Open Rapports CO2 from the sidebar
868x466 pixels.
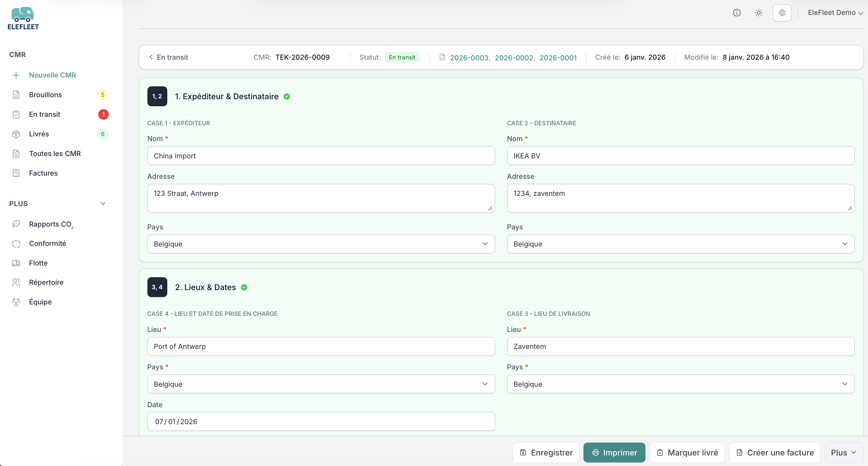point(51,224)
